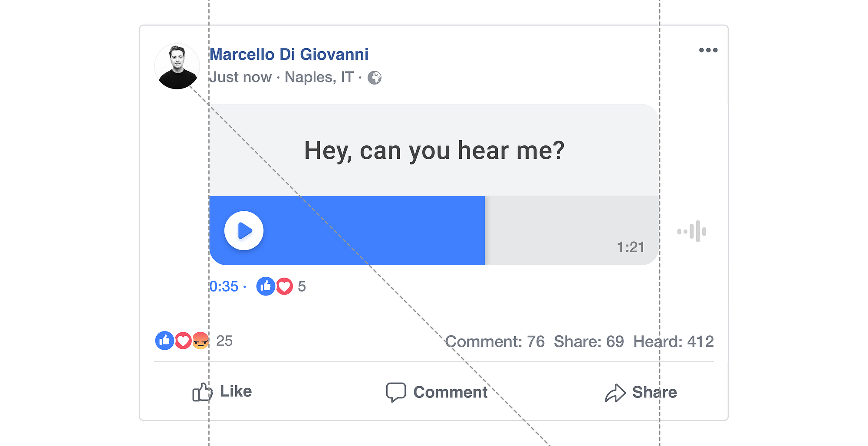The height and width of the screenshot is (446, 868).
Task: Click Marcello's profile picture thumbnail
Action: coord(177,66)
